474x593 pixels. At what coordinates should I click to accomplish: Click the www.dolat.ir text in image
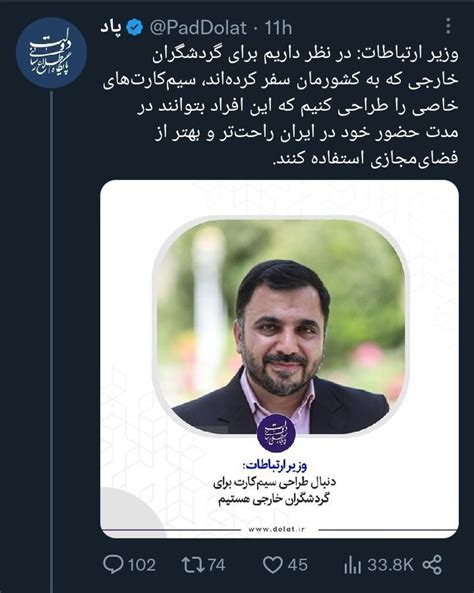[x=277, y=529]
